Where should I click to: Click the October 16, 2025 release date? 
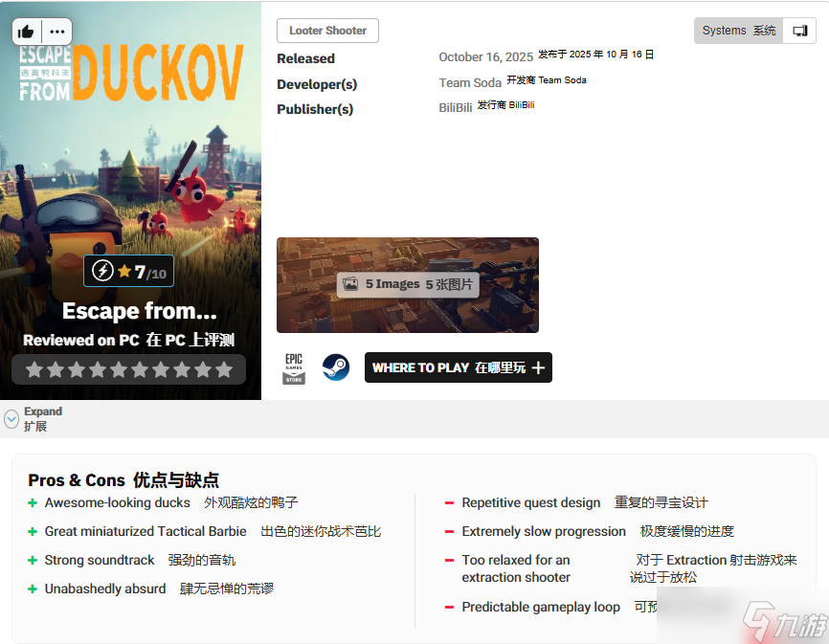485,57
